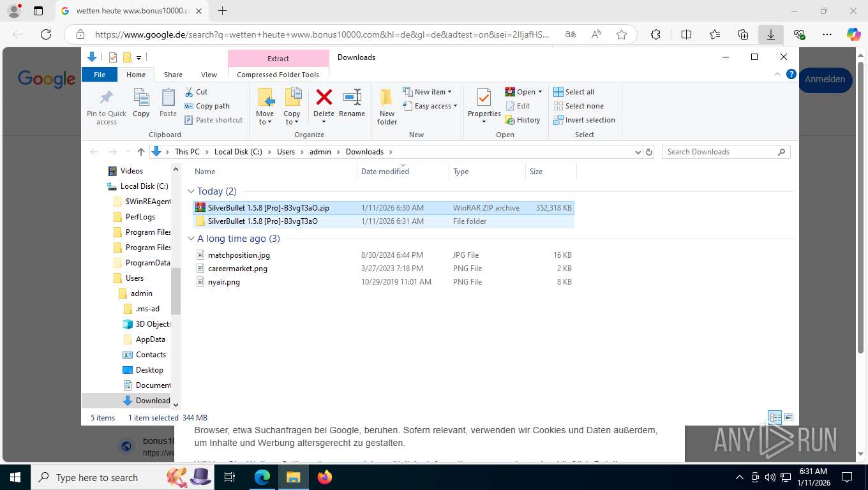Open Edge Extensions icon
Image resolution: width=868 pixels, height=490 pixels.
[655, 34]
